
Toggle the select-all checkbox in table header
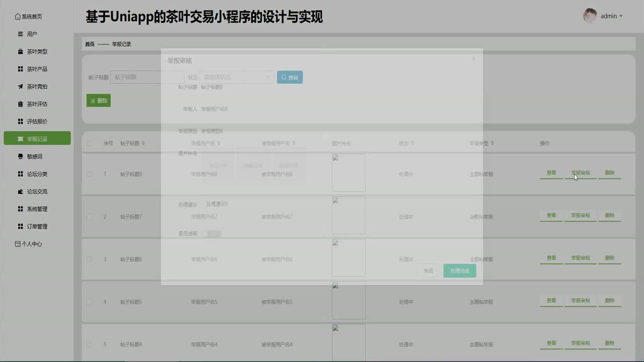click(x=90, y=143)
